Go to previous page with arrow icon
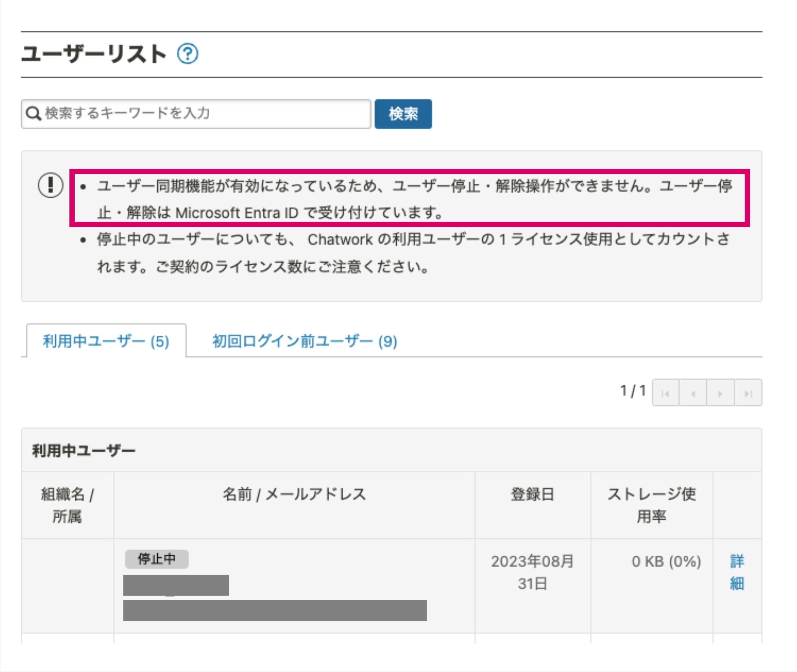Screen dimensions: 797x672 693,393
